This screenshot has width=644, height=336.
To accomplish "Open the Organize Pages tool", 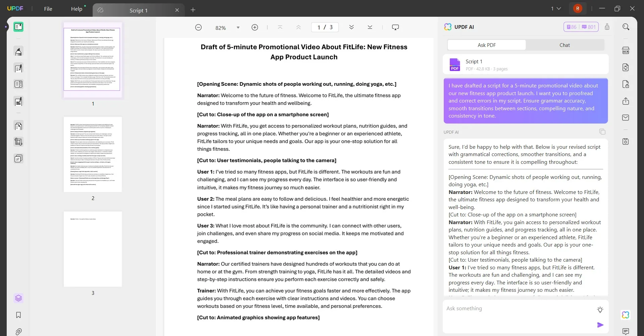I will [18, 126].
